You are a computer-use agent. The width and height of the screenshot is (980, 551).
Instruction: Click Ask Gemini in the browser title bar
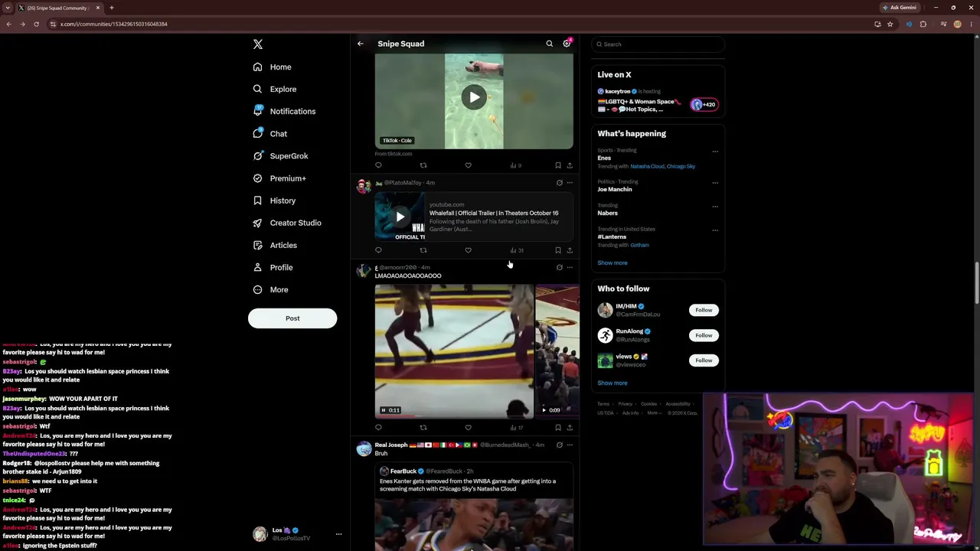[x=900, y=8]
